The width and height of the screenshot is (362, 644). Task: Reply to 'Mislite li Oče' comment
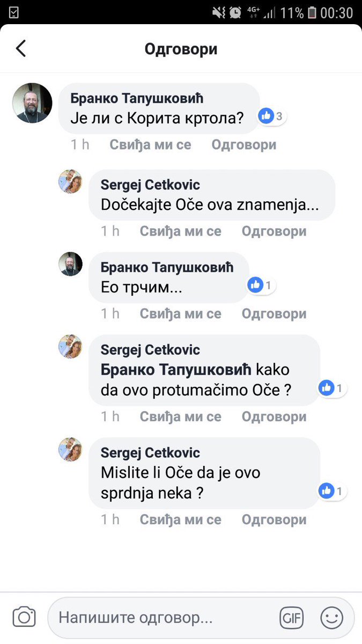coord(274,519)
